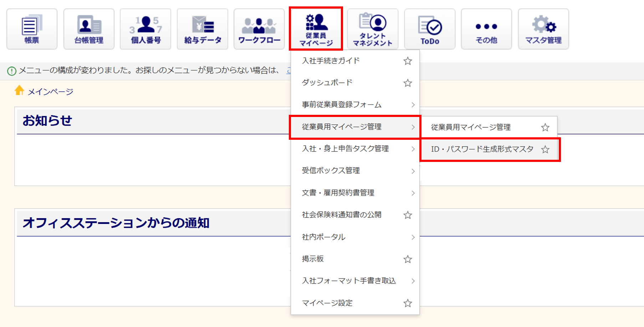Open the タレントマネジメント icon

pos(373,29)
